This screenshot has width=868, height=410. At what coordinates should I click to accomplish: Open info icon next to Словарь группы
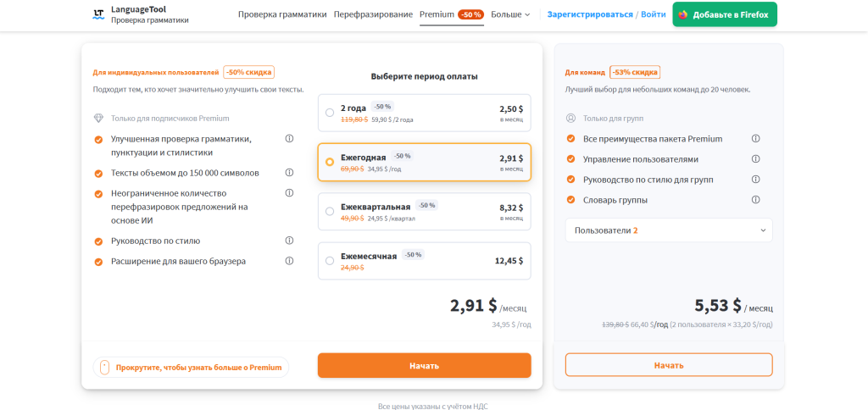coord(755,199)
